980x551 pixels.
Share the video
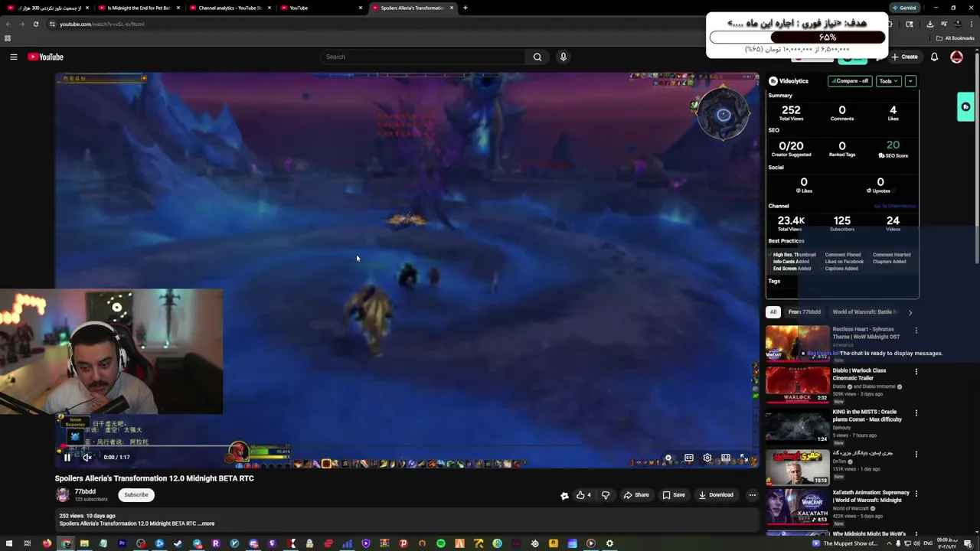point(636,495)
